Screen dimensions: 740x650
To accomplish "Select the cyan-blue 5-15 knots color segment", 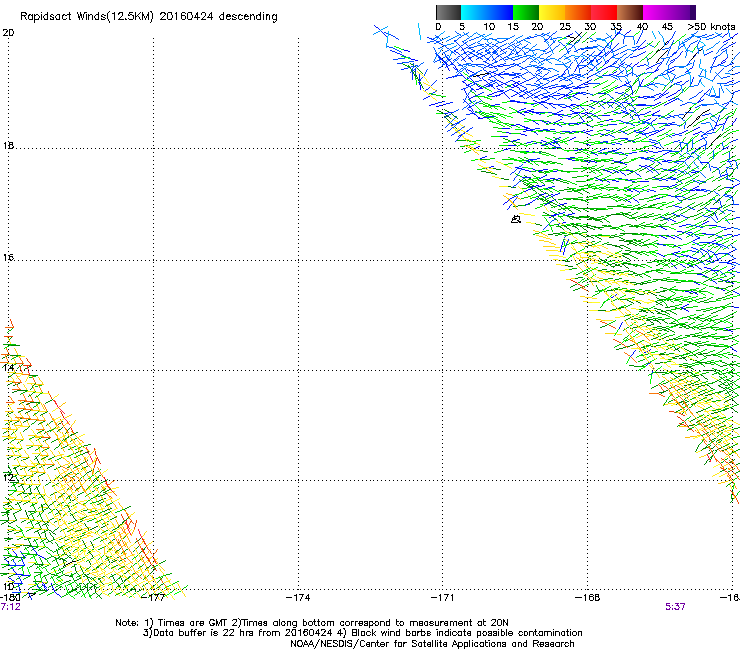I will coord(487,12).
